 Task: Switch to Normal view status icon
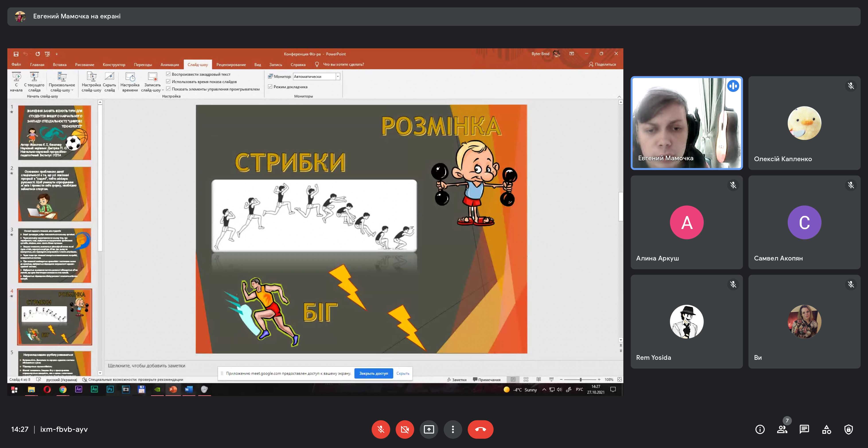click(x=513, y=380)
